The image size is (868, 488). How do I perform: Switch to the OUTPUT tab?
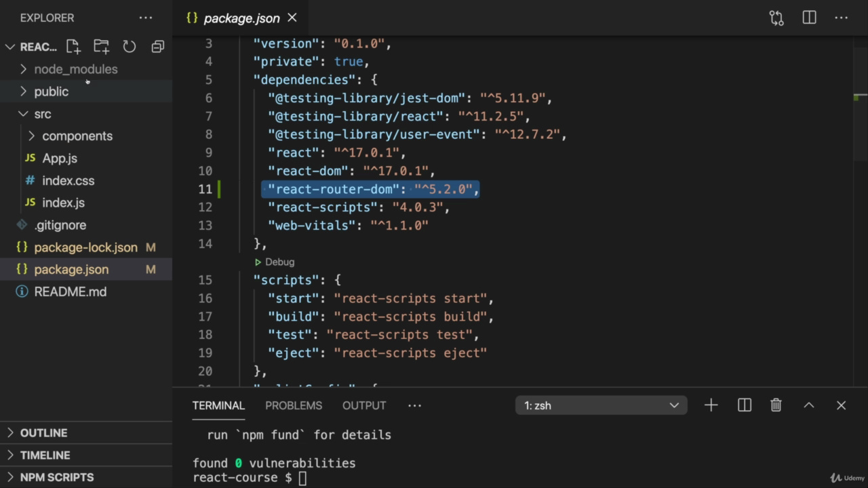[364, 405]
